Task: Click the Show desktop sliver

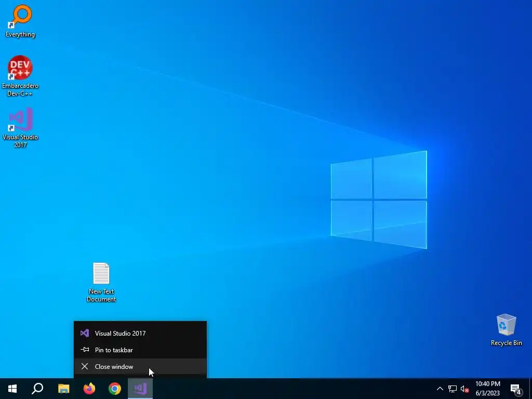Action: click(530, 389)
